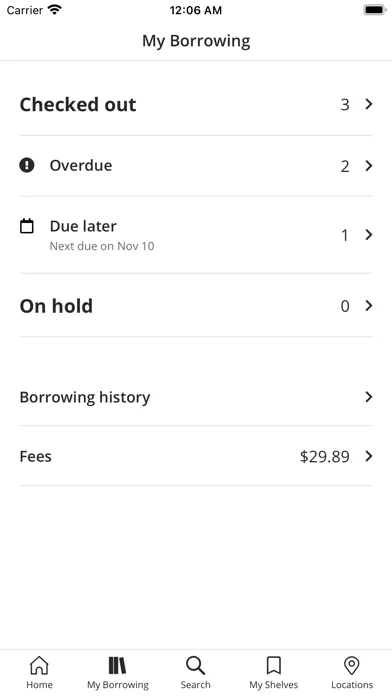Screen dimensions: 392x696
Task: Open On hold list via chevron
Action: 368,305
